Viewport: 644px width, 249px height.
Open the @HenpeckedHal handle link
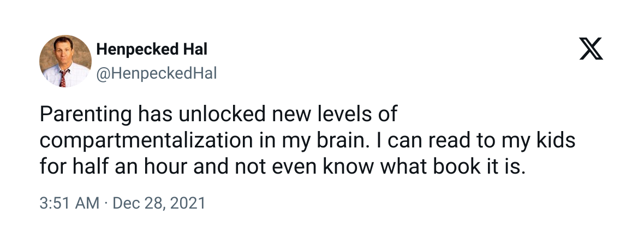[x=156, y=73]
